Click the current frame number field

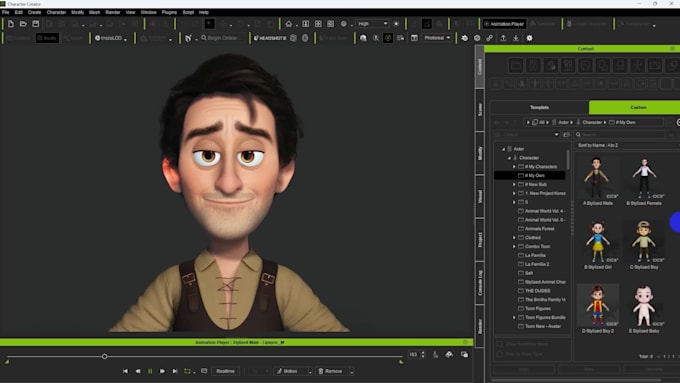(x=414, y=355)
